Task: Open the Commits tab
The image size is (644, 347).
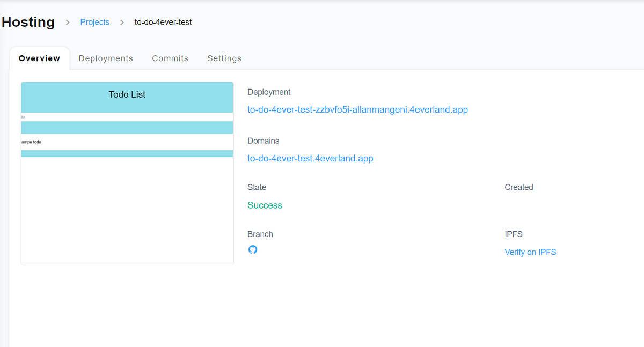Action: (x=170, y=58)
